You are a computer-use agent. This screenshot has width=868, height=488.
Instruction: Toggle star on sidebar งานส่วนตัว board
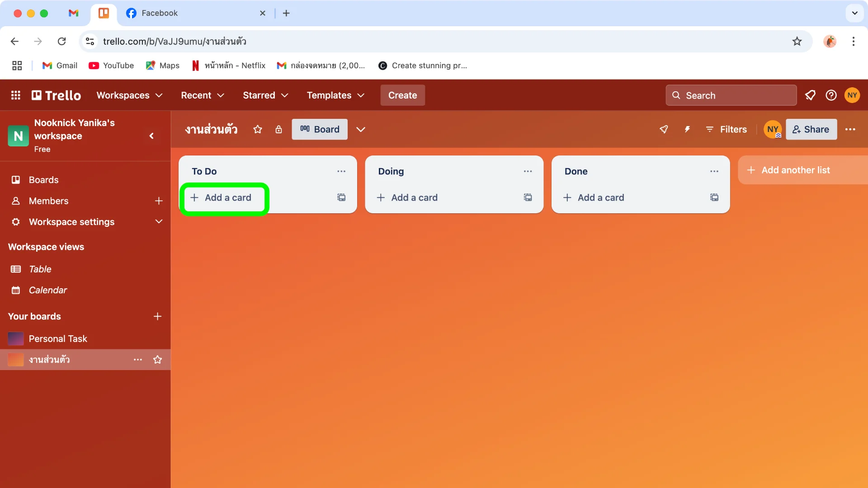click(157, 360)
